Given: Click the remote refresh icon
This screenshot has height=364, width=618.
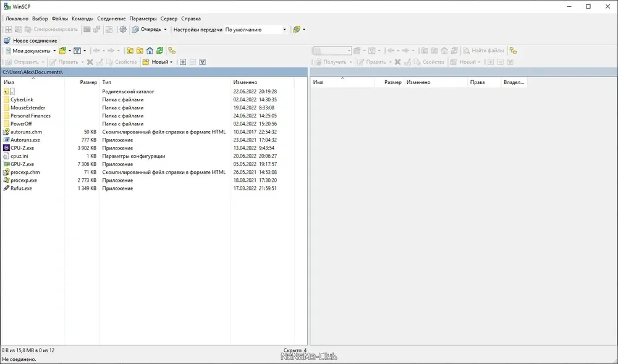Looking at the screenshot, I should 454,51.
